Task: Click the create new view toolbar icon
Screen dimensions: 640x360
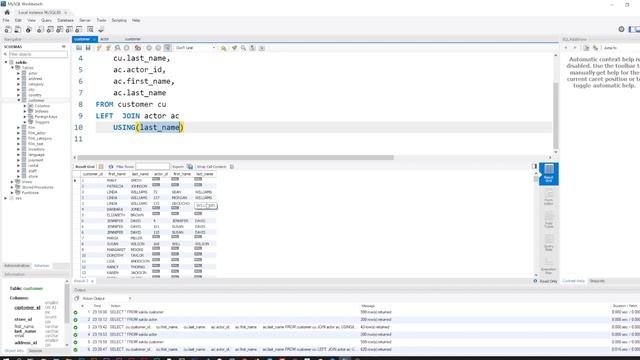Action: point(60,29)
